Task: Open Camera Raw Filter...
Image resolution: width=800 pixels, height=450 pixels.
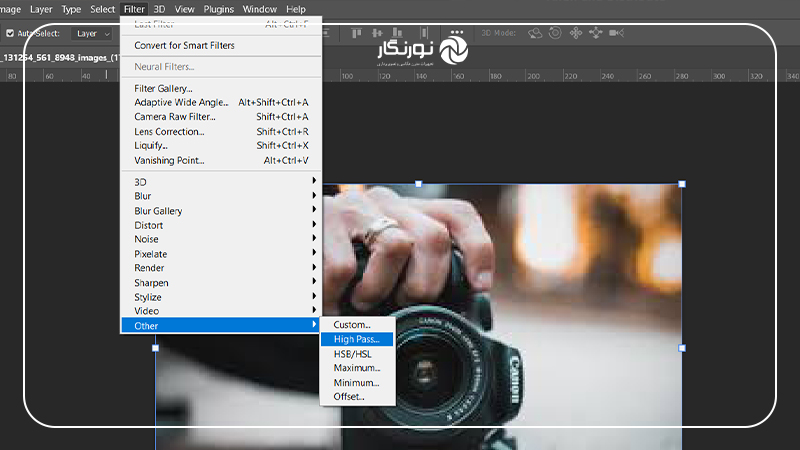Action: (x=221, y=117)
